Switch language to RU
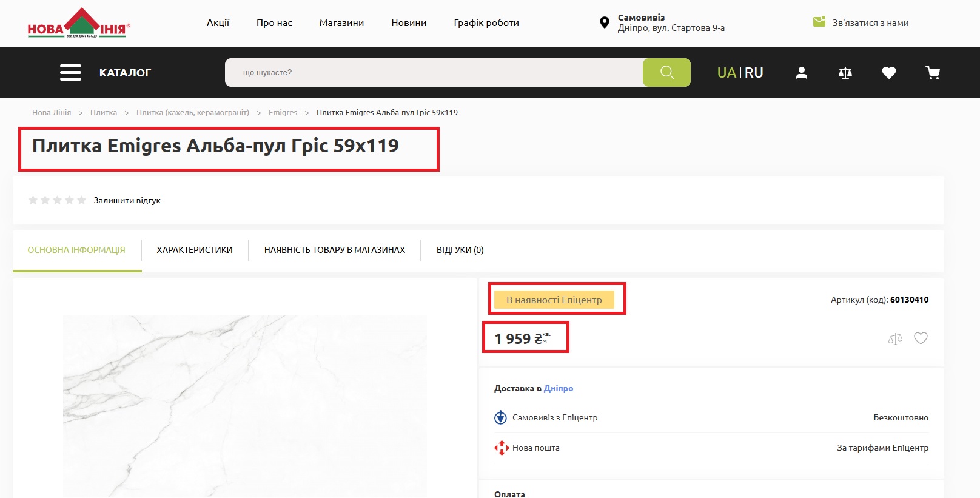Screen dimensions: 980x498 (754, 73)
